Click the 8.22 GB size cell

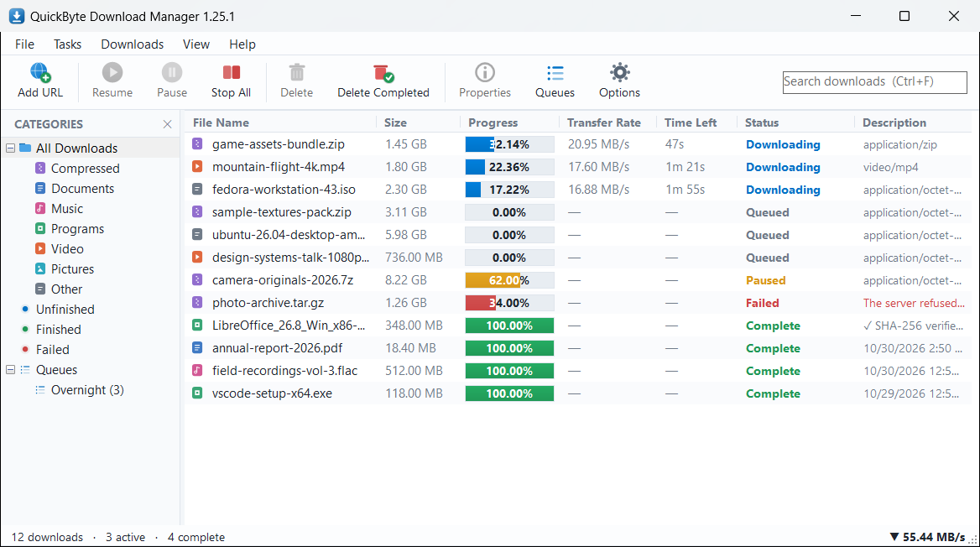(x=406, y=280)
